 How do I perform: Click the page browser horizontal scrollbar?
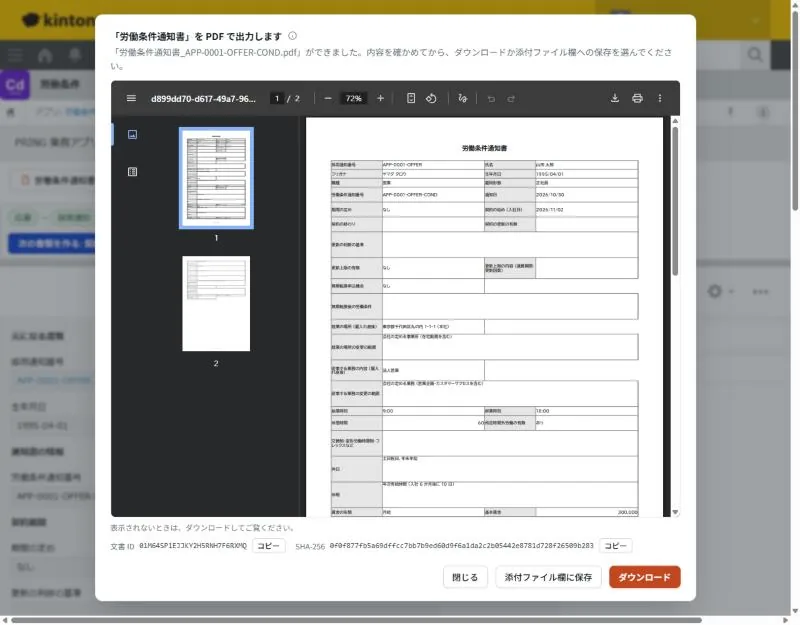[x=356, y=620]
